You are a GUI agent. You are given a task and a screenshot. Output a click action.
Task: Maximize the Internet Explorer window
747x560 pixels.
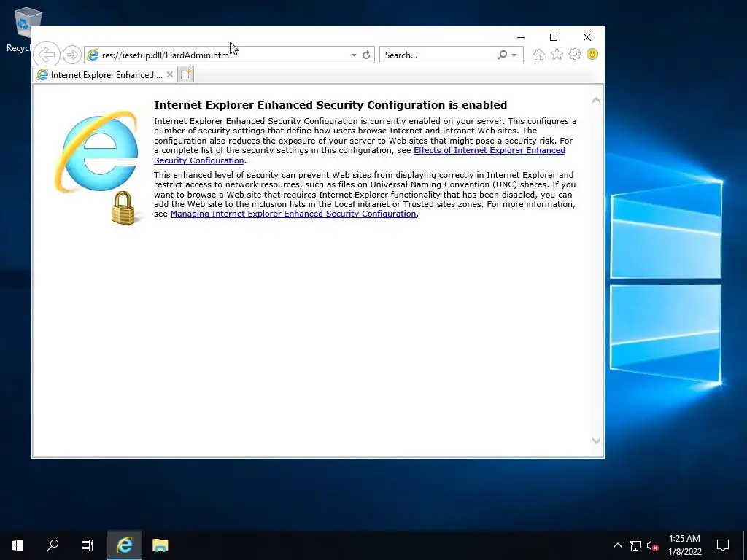554,37
